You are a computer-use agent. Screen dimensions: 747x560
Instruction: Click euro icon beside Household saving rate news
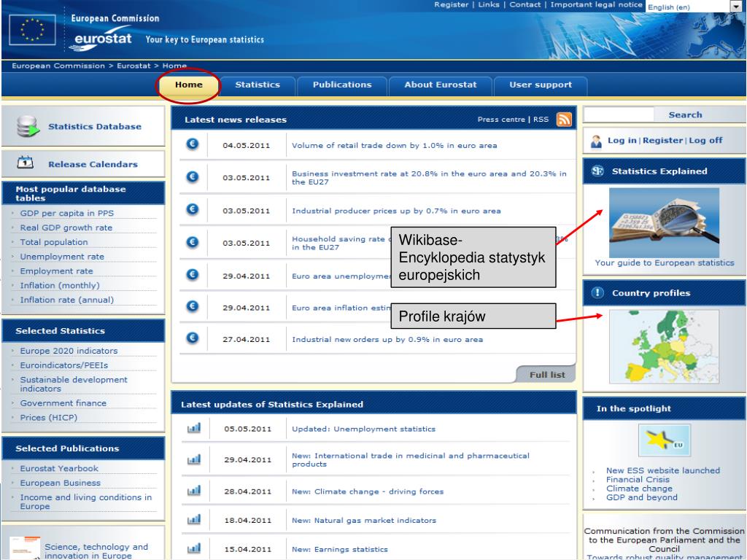(193, 242)
